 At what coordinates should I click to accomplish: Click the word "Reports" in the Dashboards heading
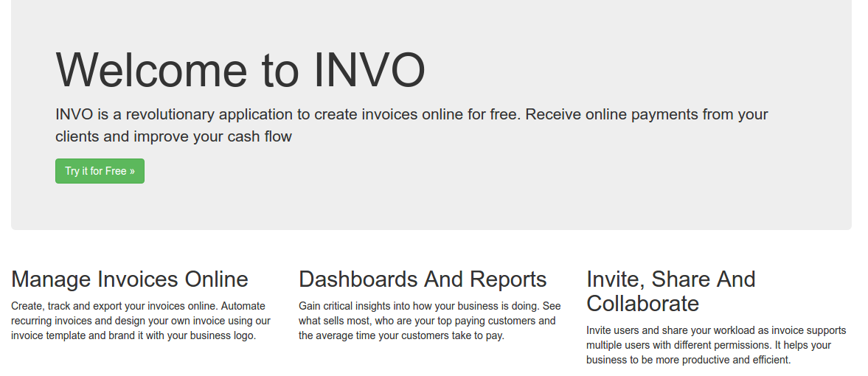coord(508,279)
